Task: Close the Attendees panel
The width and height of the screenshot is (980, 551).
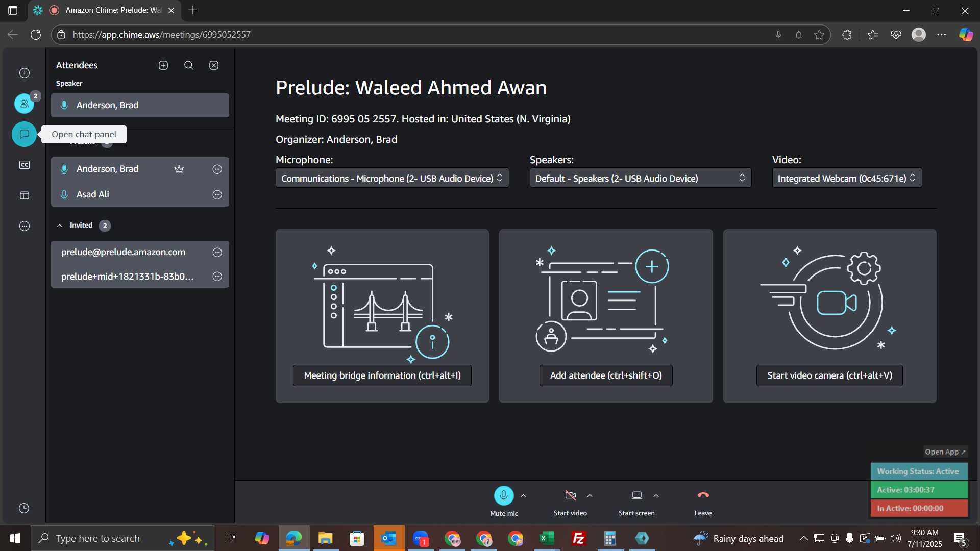Action: (214, 65)
